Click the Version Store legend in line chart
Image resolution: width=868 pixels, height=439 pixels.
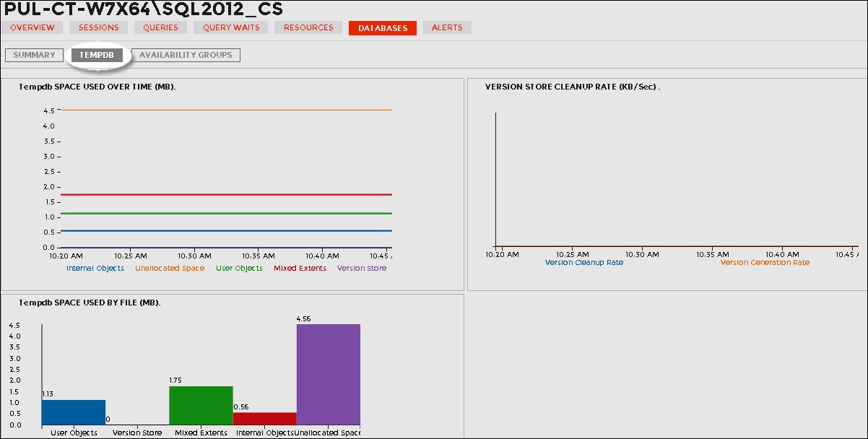[x=362, y=268]
